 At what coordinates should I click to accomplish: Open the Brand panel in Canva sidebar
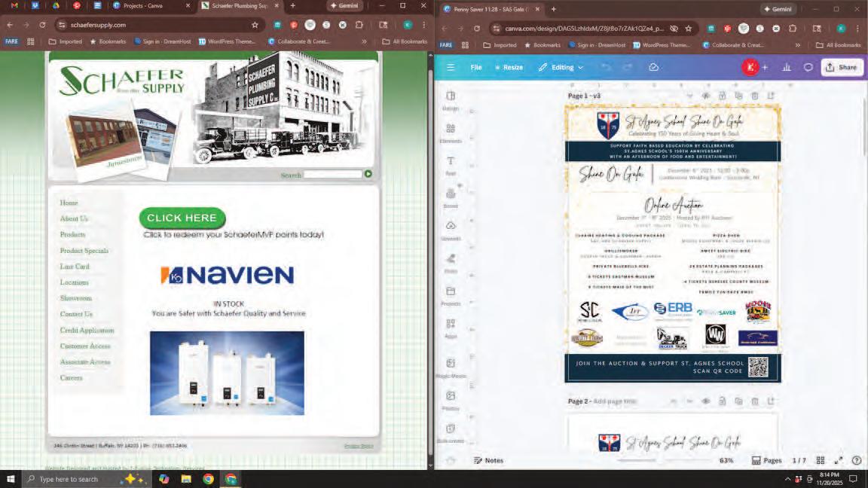[451, 198]
